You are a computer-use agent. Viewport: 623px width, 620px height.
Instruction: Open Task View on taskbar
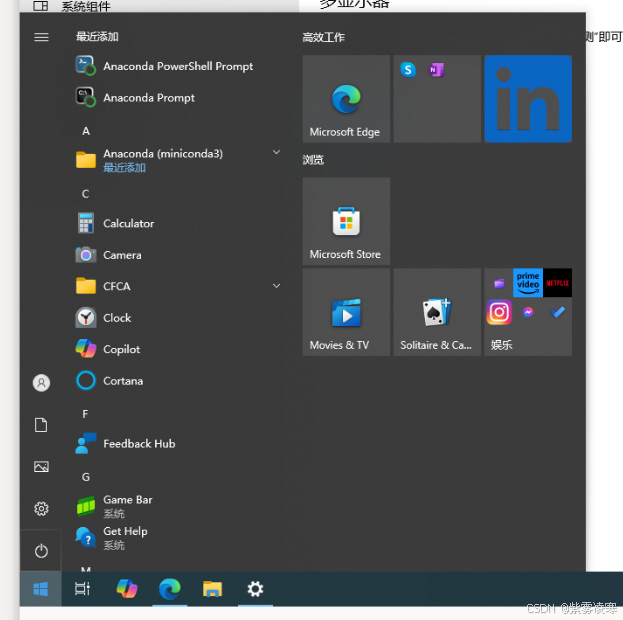tap(83, 589)
